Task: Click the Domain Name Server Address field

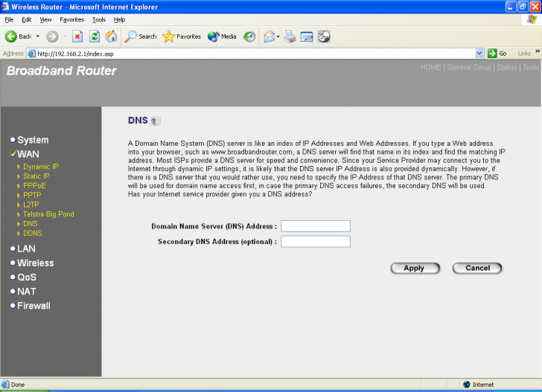Action: coord(316,226)
